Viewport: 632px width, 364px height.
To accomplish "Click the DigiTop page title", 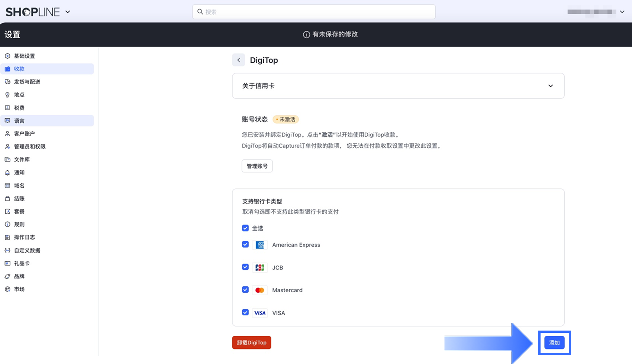I will [264, 60].
